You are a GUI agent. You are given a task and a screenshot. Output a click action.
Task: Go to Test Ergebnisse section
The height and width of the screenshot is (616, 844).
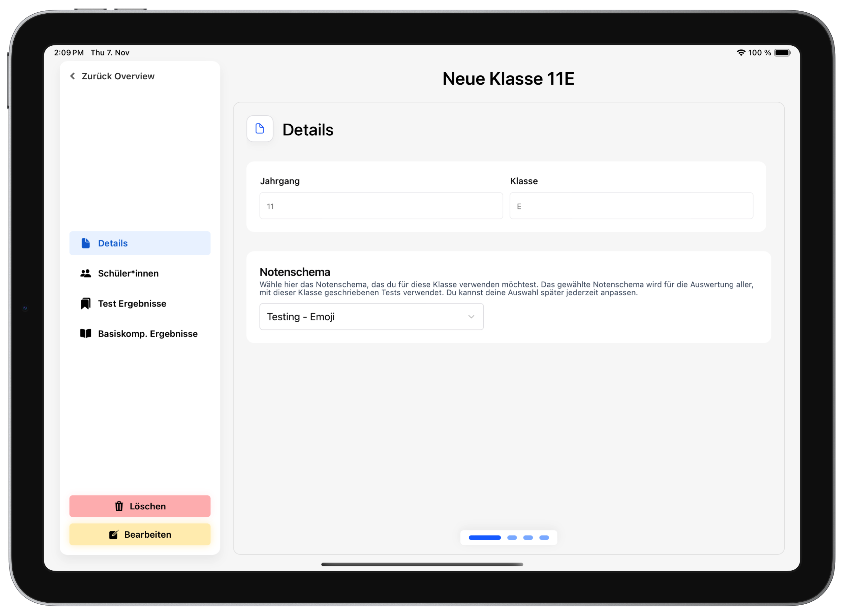point(132,304)
